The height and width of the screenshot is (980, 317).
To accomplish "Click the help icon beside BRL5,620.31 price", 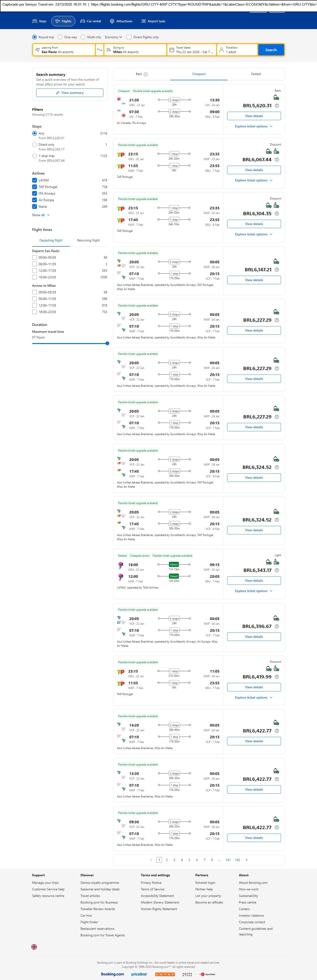I will 277,106.
